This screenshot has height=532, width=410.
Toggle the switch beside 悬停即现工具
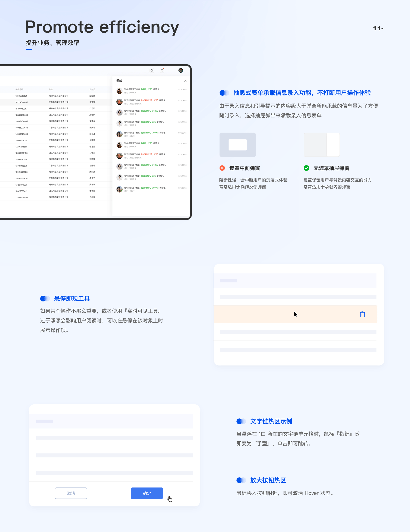click(45, 298)
